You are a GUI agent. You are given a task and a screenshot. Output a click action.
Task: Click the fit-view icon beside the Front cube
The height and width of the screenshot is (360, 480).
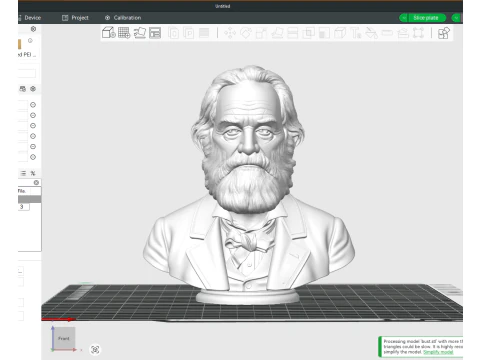(x=95, y=349)
